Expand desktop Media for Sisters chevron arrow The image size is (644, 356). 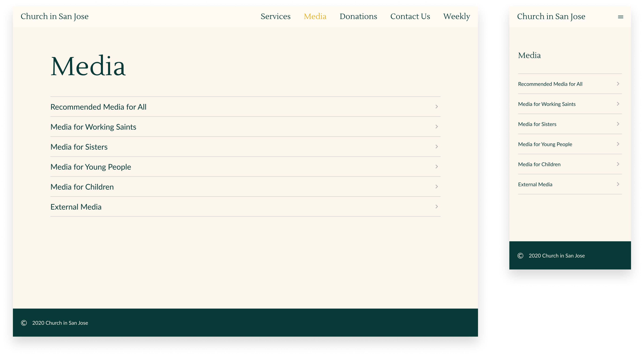coord(437,147)
